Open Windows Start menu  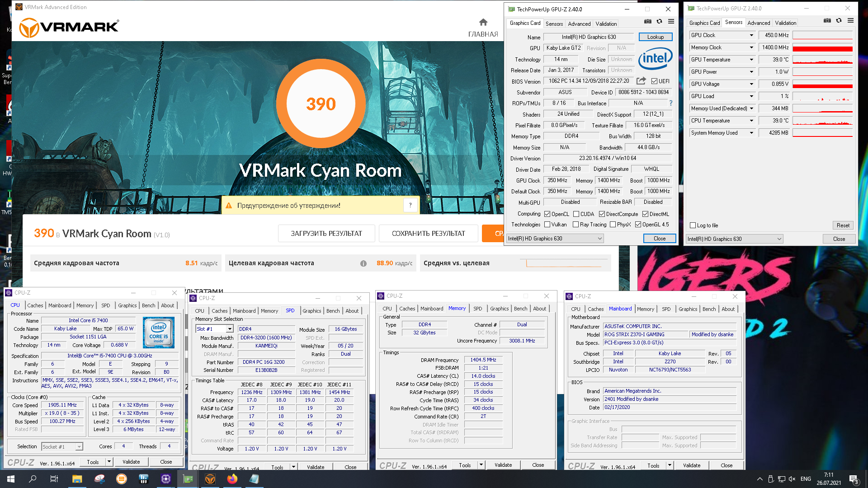[x=11, y=479]
